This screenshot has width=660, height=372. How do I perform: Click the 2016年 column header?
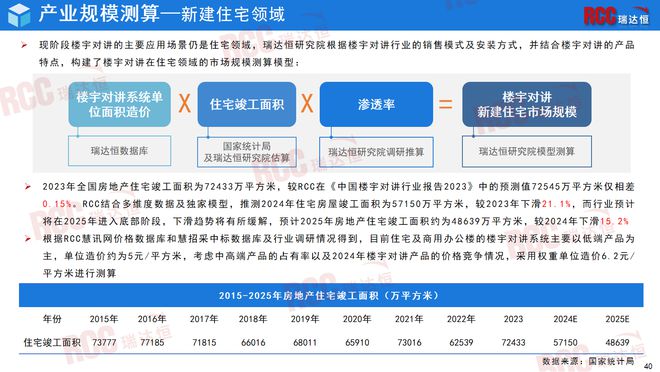click(x=152, y=319)
